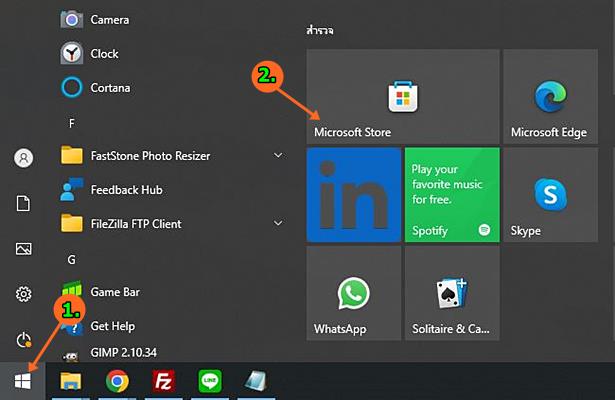Open Settings gear in Start sidebar
The image size is (615, 400).
pos(24,294)
